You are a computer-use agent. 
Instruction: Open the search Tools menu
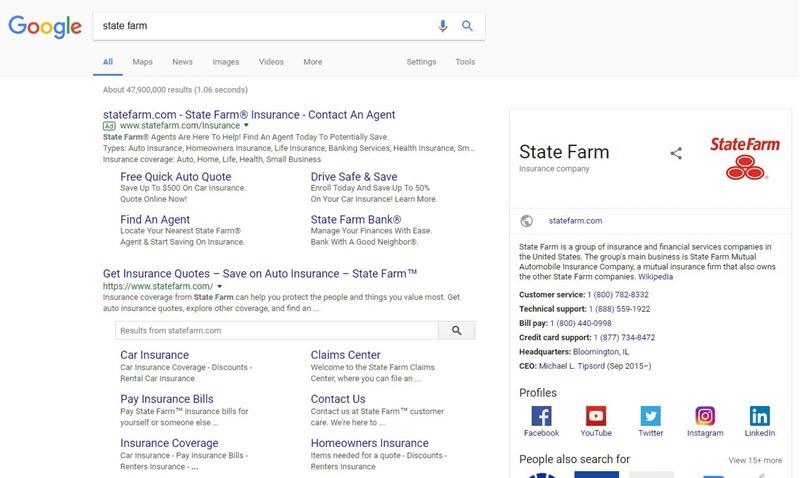(x=465, y=62)
